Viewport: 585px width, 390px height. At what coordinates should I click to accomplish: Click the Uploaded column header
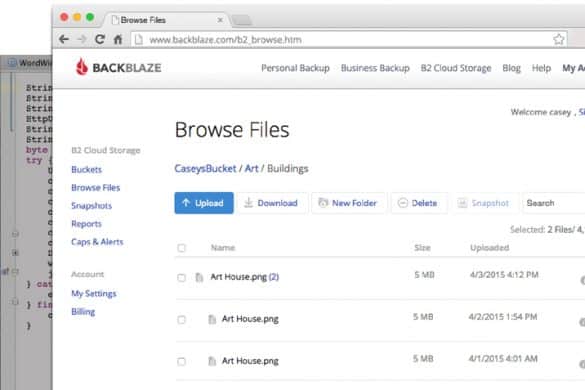489,248
